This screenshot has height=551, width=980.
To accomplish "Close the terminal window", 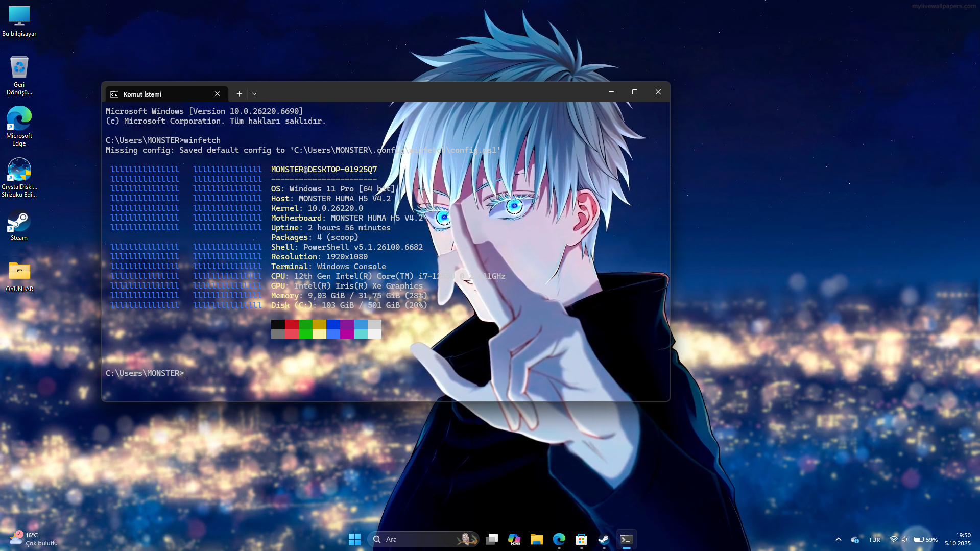I will 658,92.
